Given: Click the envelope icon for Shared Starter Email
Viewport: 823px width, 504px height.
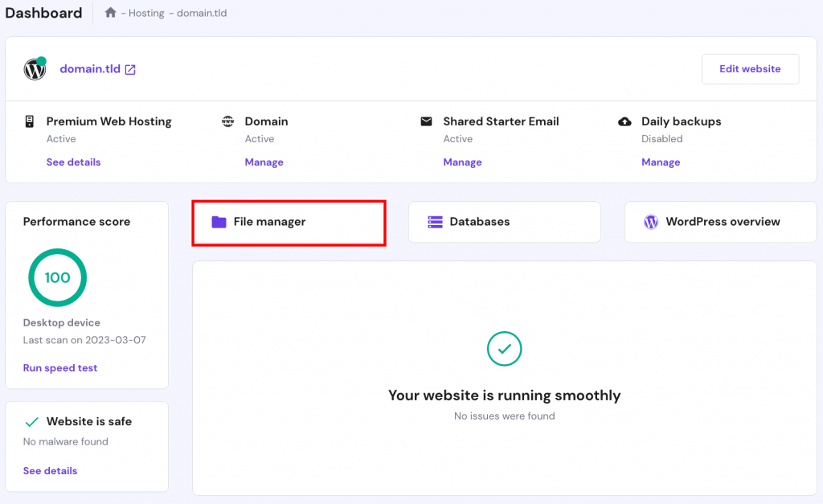Looking at the screenshot, I should 425,121.
